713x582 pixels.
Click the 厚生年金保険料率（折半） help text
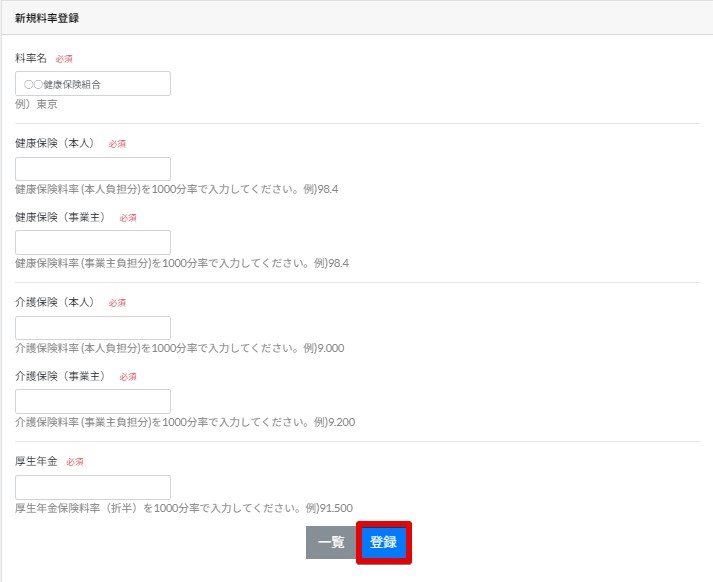184,508
